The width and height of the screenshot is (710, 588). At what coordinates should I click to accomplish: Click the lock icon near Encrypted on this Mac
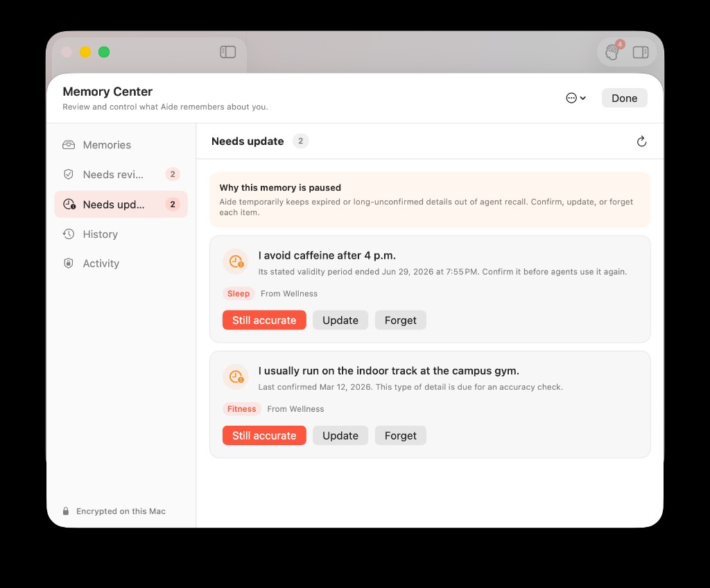[x=66, y=511]
